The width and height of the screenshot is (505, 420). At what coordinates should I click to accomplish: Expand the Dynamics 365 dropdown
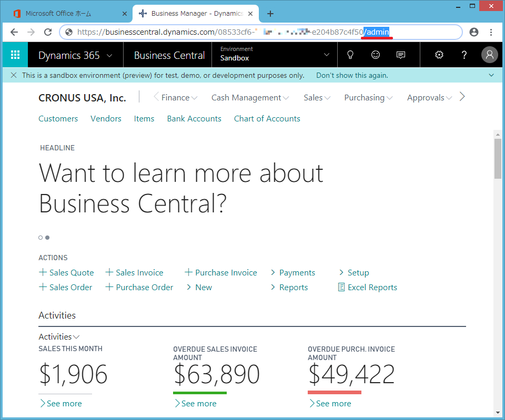109,55
